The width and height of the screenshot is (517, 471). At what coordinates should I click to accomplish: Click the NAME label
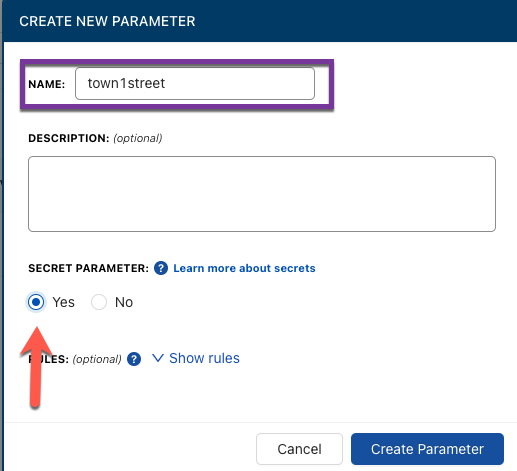point(47,84)
